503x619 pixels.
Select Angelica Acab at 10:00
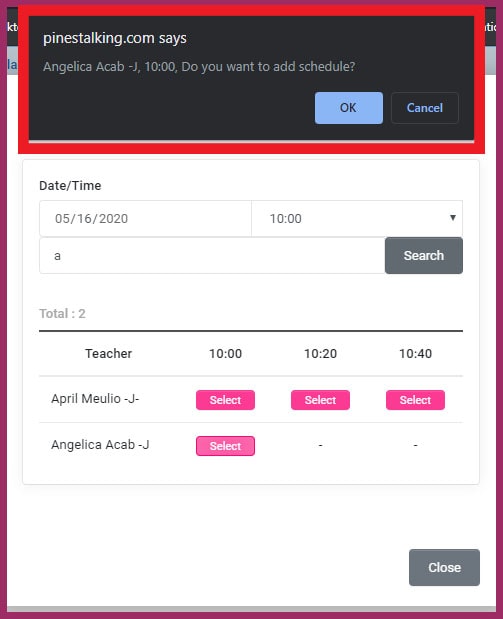pyautogui.click(x=225, y=446)
